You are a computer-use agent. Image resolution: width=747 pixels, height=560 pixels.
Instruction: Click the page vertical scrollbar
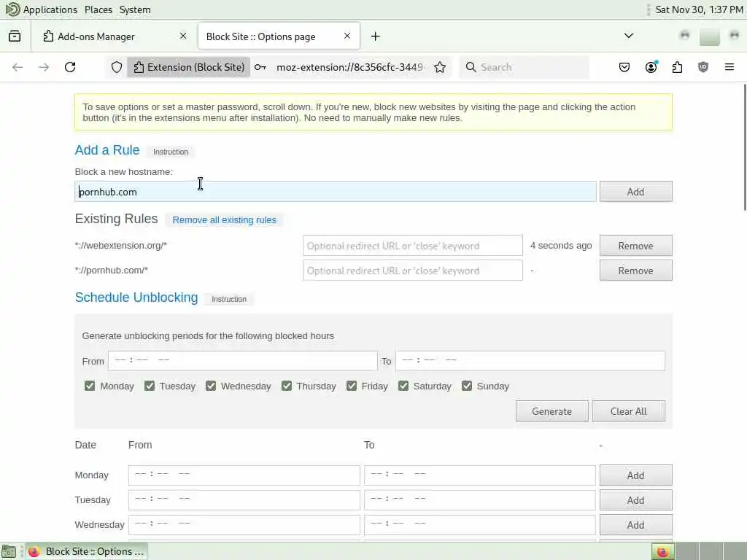click(745, 147)
